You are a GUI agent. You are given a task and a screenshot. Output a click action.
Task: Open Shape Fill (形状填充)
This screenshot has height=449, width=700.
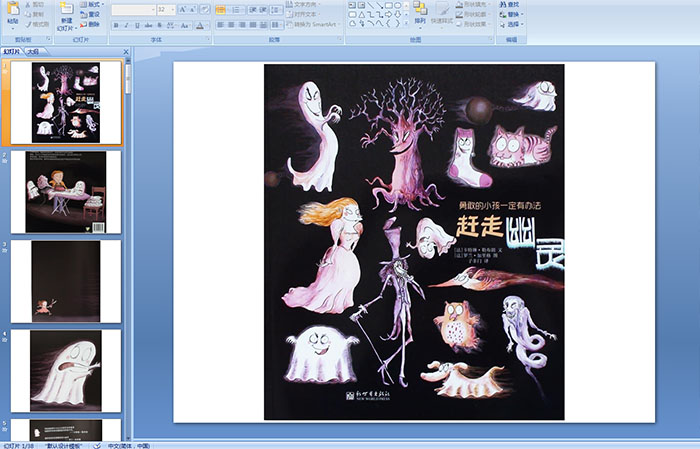pos(473,4)
